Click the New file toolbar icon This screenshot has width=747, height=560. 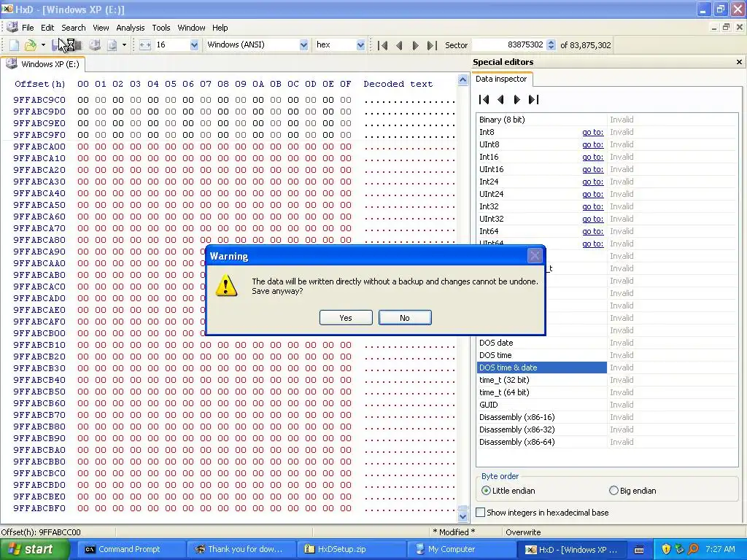pyautogui.click(x=14, y=44)
